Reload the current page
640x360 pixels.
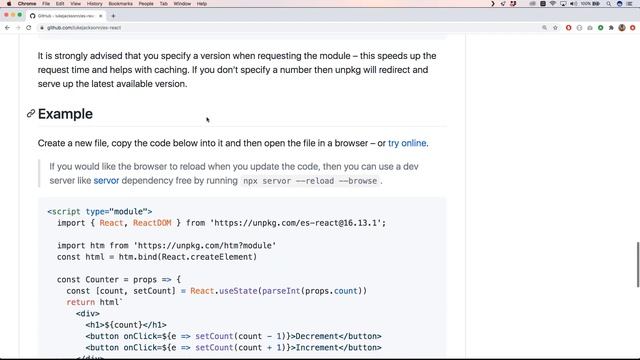coord(29,28)
